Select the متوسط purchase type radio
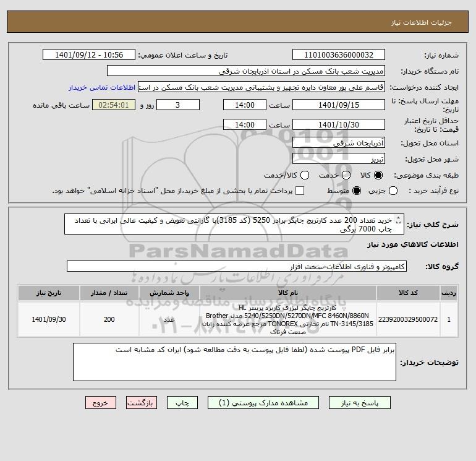476x461 pixels. coord(357,191)
